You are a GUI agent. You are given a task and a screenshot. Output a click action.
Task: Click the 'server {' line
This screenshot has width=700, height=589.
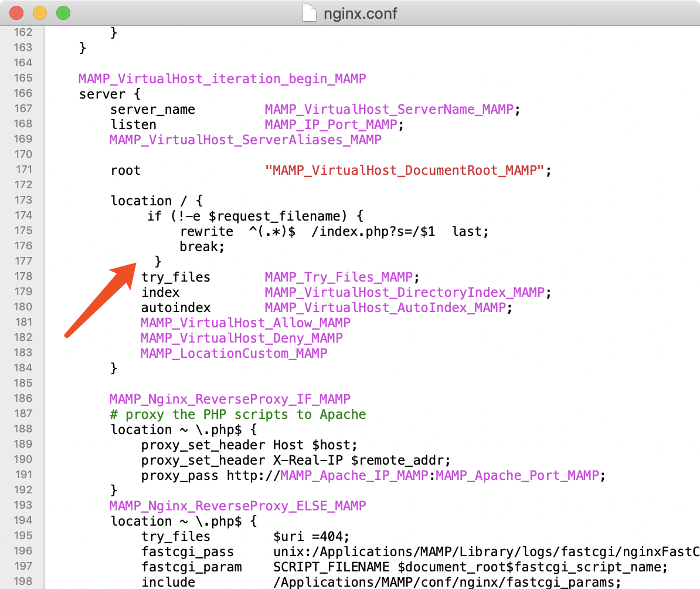[x=110, y=94]
